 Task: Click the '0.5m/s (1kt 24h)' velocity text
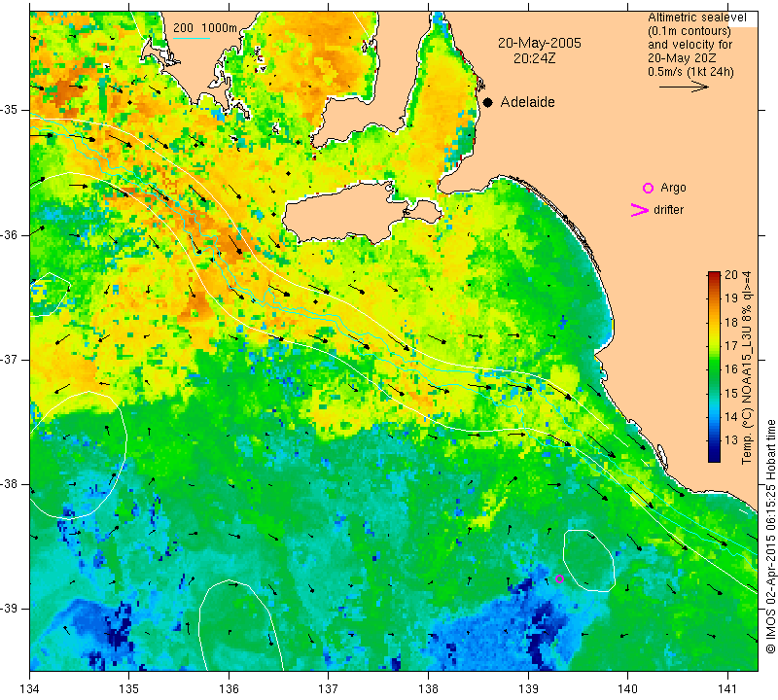click(690, 71)
